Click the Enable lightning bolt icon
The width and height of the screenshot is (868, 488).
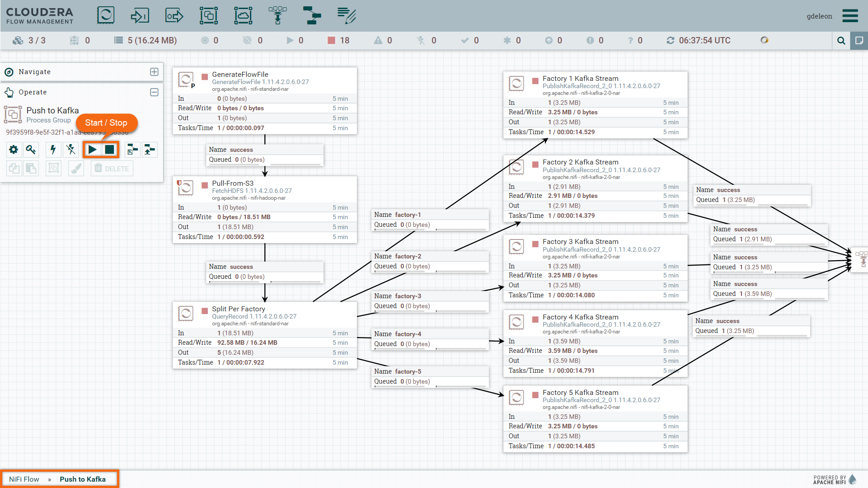pos(53,150)
